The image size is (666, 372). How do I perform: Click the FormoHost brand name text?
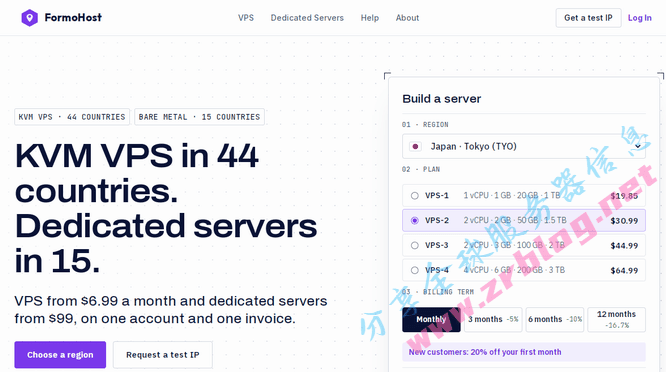(x=73, y=18)
